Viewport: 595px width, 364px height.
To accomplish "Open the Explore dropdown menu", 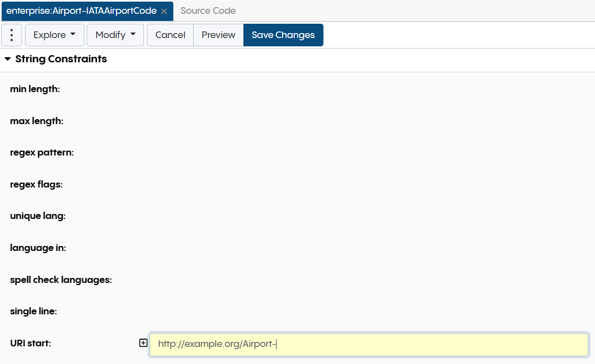I will (x=55, y=35).
